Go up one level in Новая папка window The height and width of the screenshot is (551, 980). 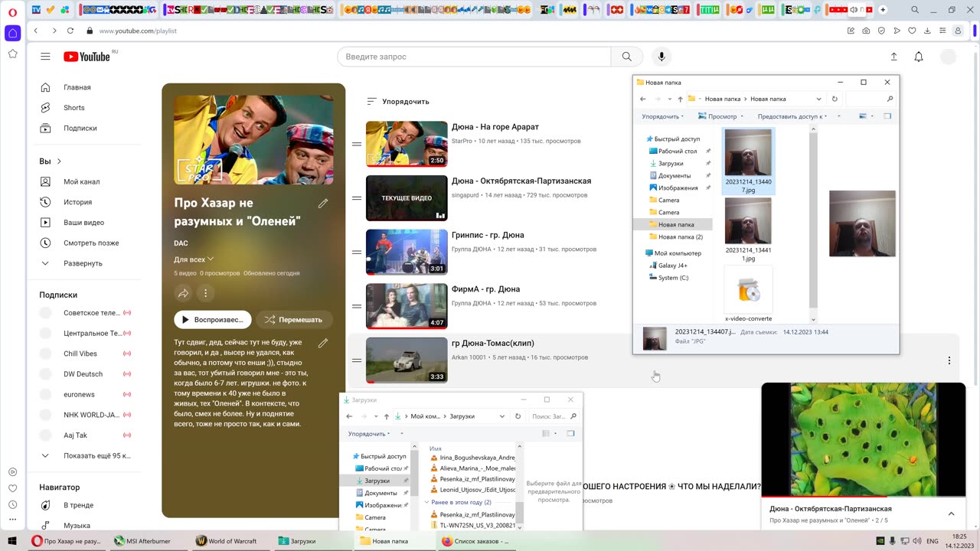coord(680,99)
